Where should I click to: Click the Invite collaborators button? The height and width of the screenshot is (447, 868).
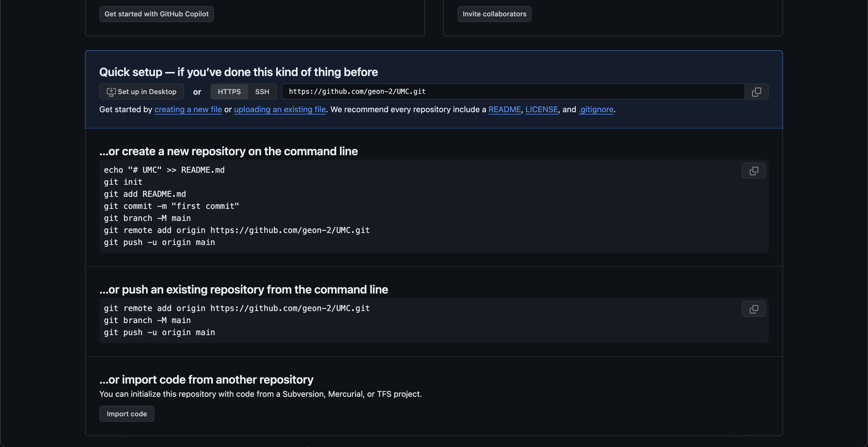coord(494,14)
